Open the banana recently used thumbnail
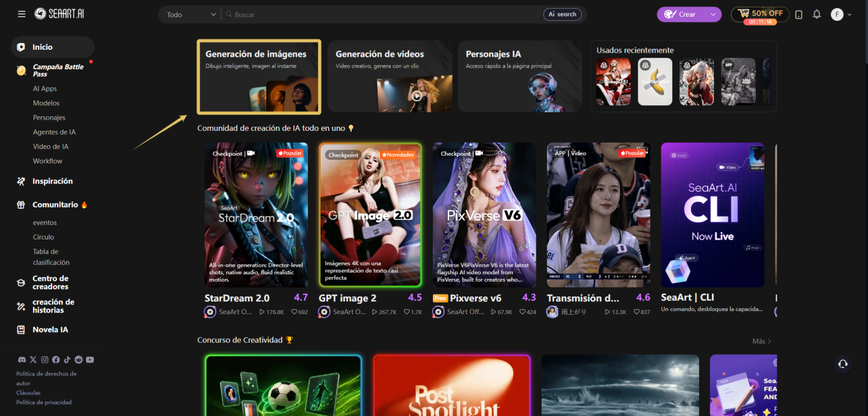The height and width of the screenshot is (416, 868). [x=655, y=82]
